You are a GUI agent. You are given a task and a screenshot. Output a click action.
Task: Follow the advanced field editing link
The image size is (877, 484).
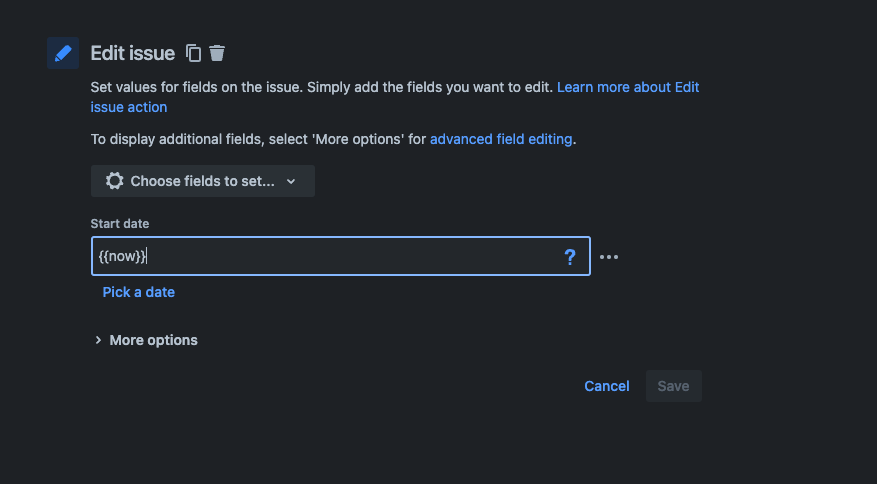(501, 139)
